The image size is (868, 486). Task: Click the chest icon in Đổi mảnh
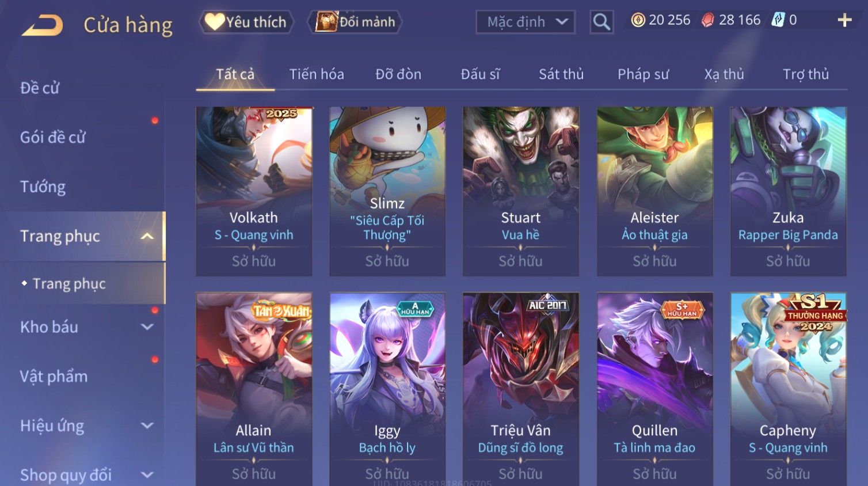pyautogui.click(x=326, y=22)
